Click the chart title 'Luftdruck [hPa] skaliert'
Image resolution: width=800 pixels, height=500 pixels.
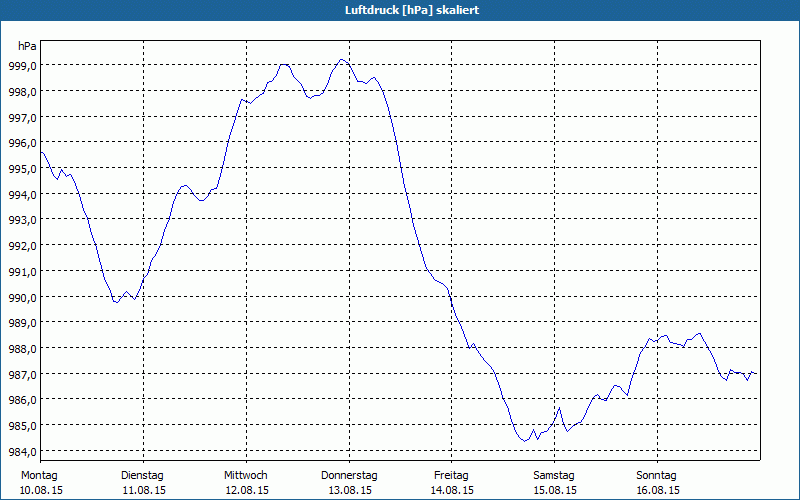click(399, 9)
